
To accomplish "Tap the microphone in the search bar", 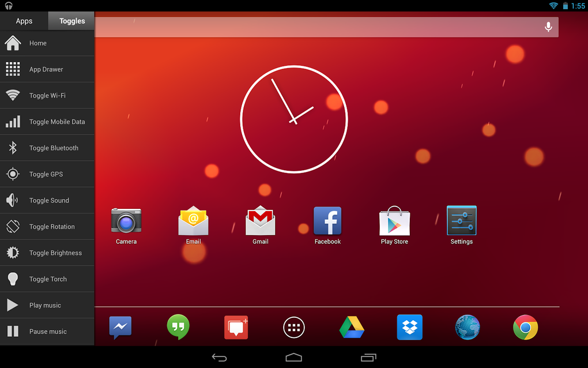I will coord(548,27).
